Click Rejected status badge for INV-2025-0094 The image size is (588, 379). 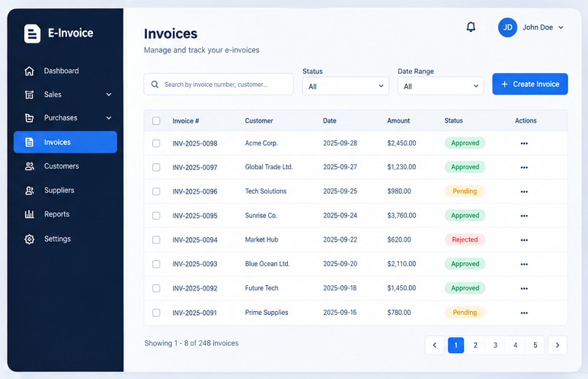tap(465, 239)
